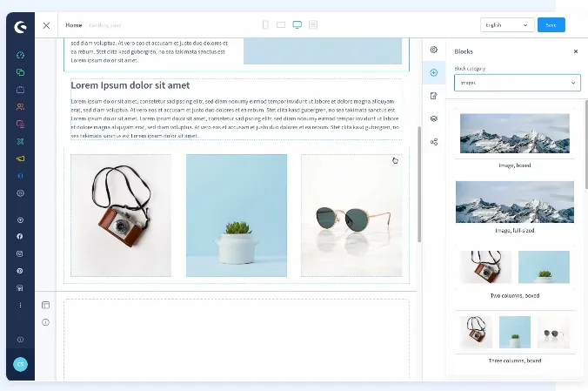Click the 'Home' layout name in header

74,25
